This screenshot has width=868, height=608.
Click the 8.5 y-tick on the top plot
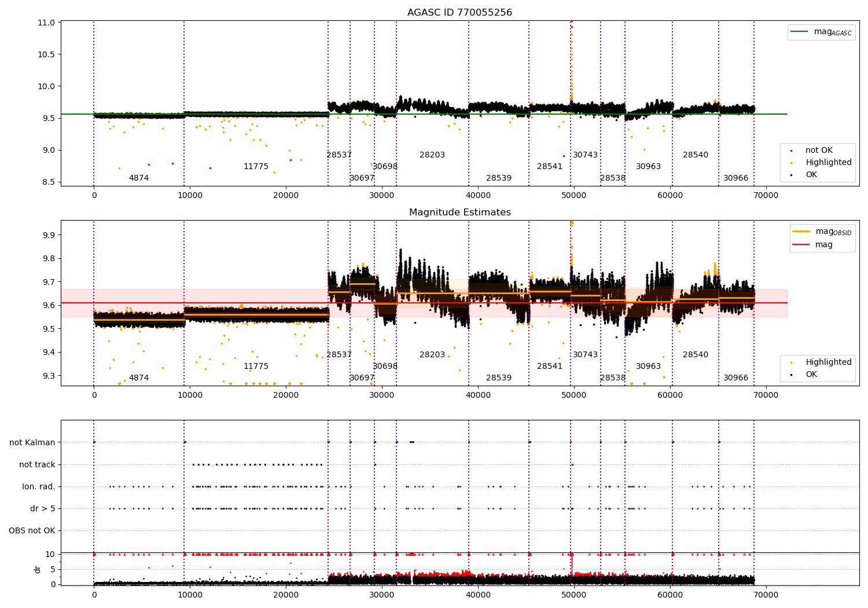pyautogui.click(x=48, y=182)
